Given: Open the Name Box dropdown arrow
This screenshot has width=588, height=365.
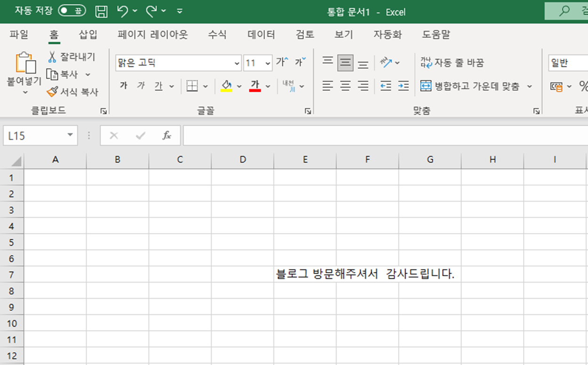Looking at the screenshot, I should (x=70, y=136).
